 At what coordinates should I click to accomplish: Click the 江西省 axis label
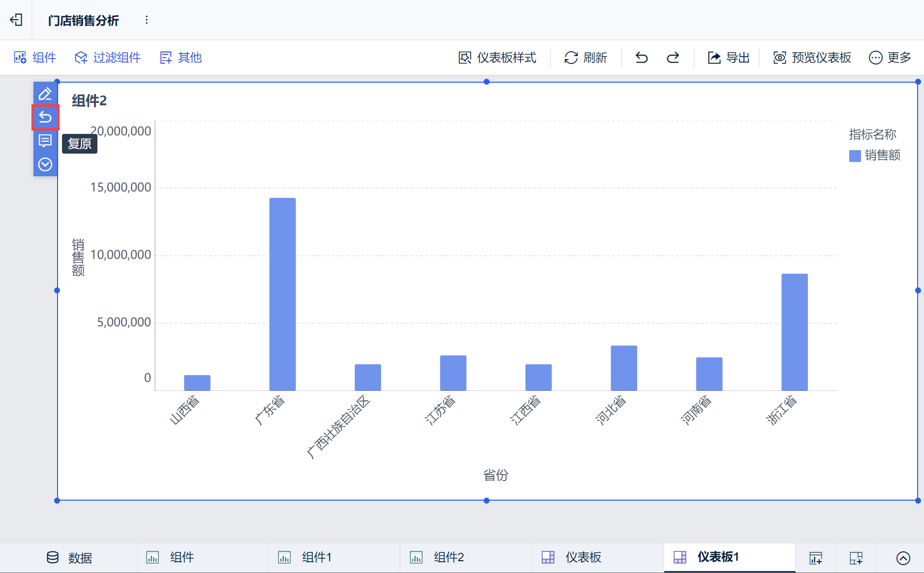coord(525,410)
